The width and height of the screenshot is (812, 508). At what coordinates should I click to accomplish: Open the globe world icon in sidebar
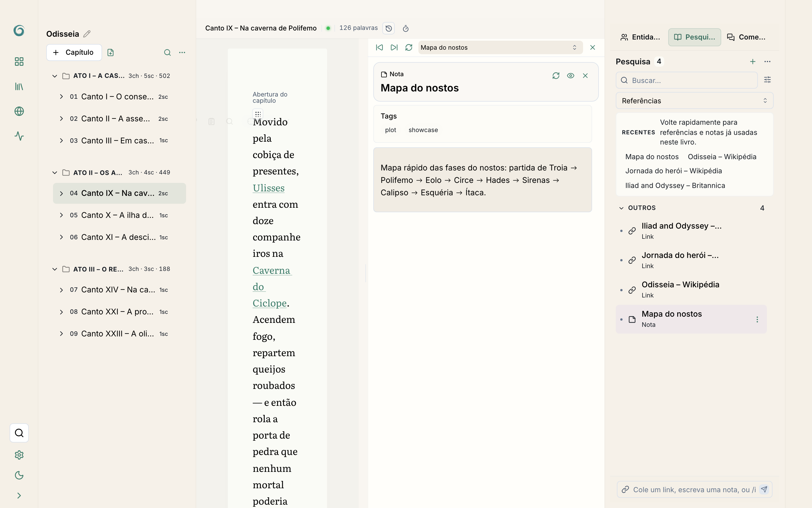19,111
